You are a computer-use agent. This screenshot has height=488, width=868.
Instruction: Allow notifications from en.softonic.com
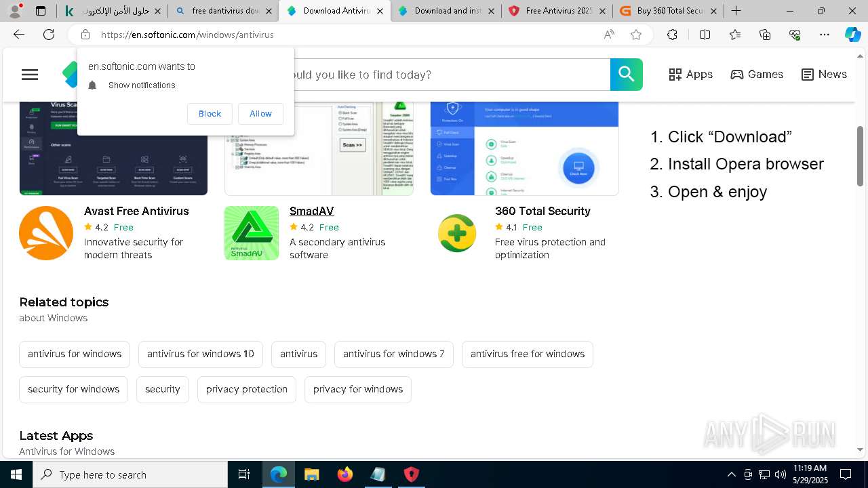point(260,114)
